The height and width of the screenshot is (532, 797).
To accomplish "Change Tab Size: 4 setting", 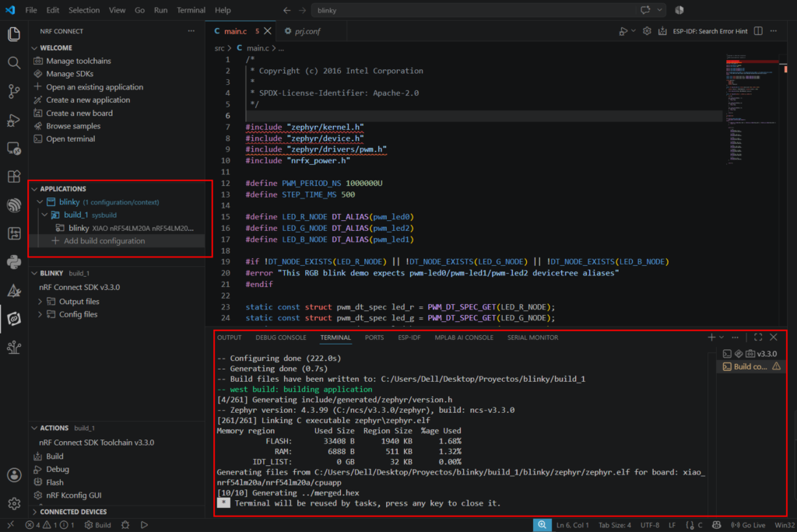I will coord(615,525).
